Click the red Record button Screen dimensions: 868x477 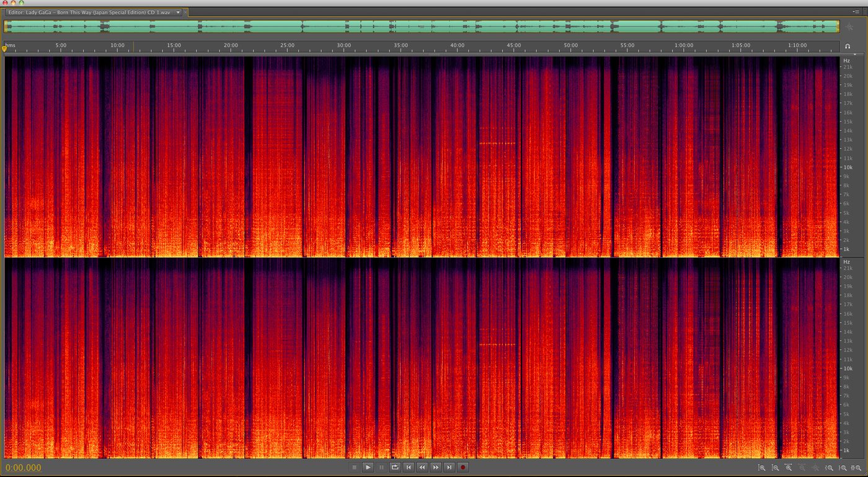(x=463, y=467)
